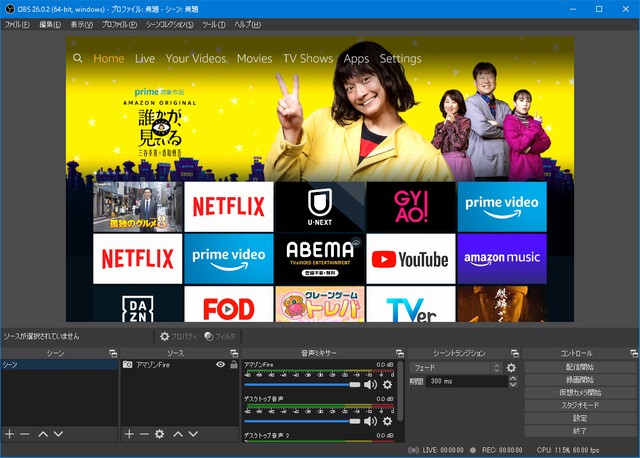Screen dimensions: 640x458
Task: Move the source down in the list
Action: coord(193,434)
